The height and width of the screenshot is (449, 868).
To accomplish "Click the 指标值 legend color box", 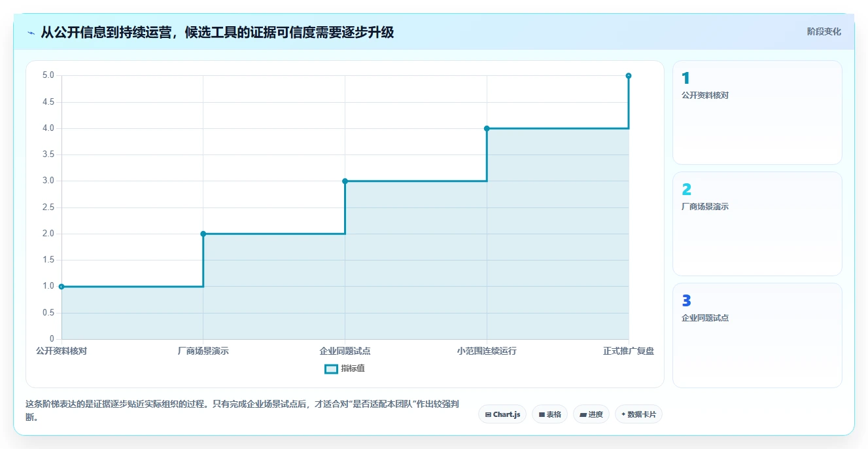I will (x=331, y=368).
